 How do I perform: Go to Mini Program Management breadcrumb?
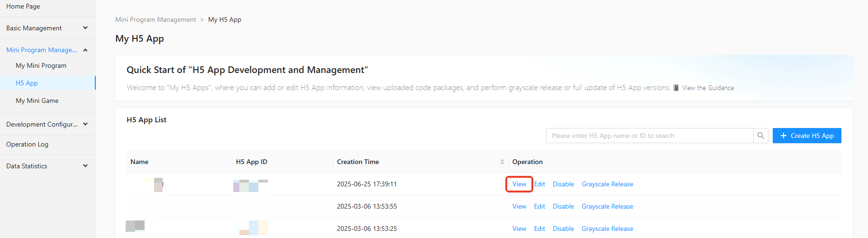tap(155, 19)
